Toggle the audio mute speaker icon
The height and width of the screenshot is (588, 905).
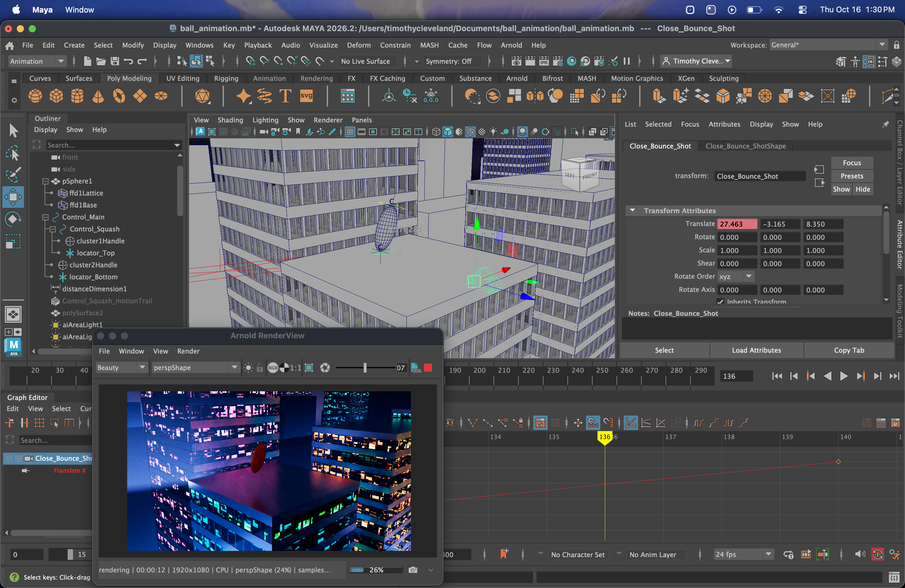pos(860,554)
